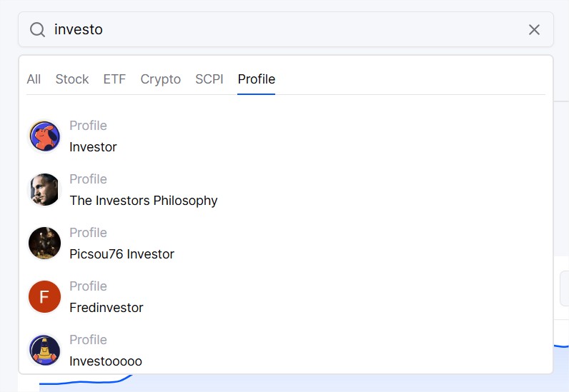Select the Profile tab
This screenshot has height=392, width=569.
(256, 79)
